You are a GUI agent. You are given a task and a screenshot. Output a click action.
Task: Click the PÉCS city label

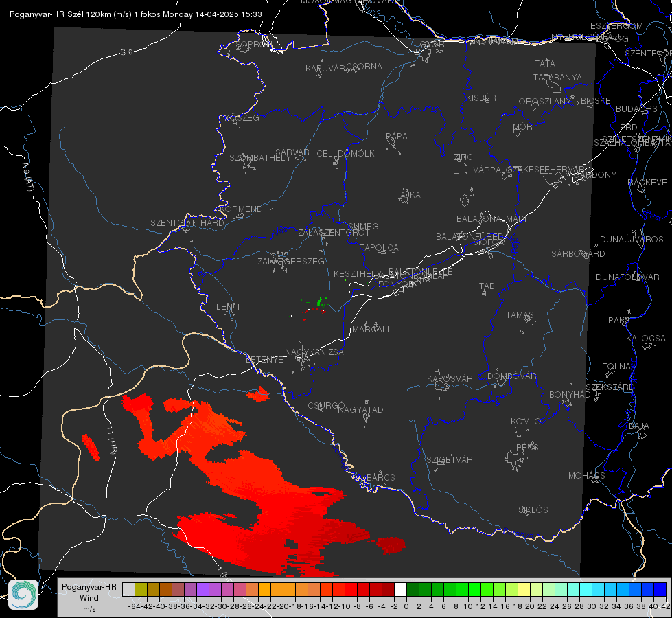(x=527, y=447)
